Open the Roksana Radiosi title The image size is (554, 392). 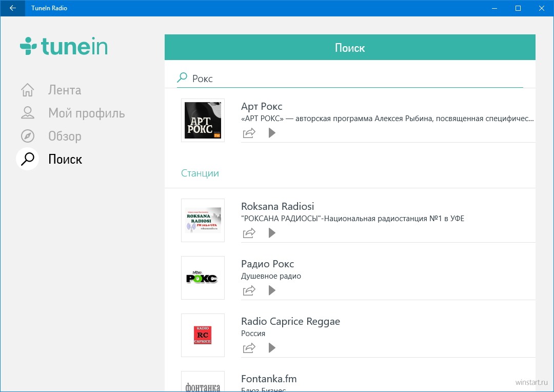[x=278, y=206]
